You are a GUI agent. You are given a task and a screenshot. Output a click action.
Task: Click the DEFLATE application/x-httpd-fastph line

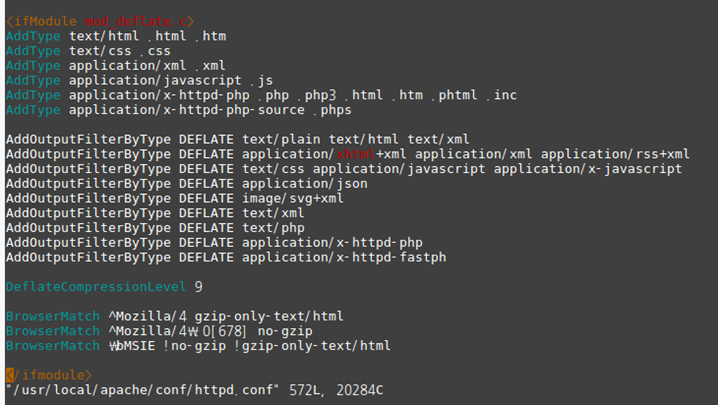point(226,257)
